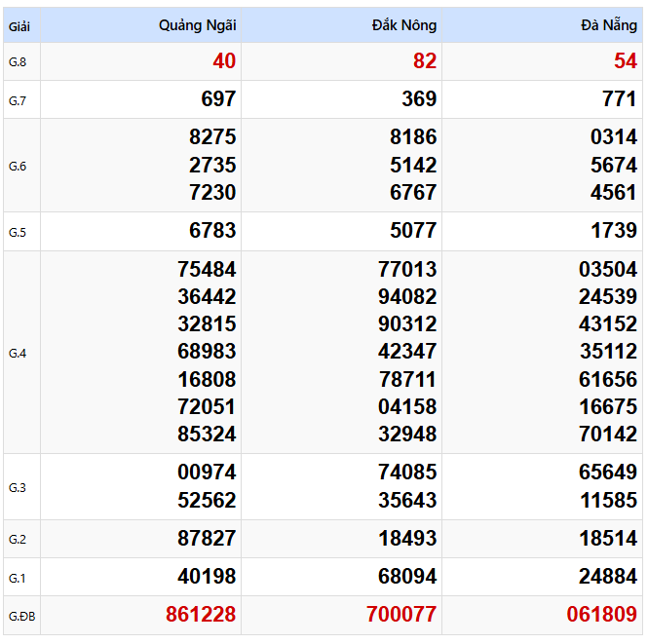Click red number 54 in G.8
This screenshot has width=648, height=644.
coord(626,61)
